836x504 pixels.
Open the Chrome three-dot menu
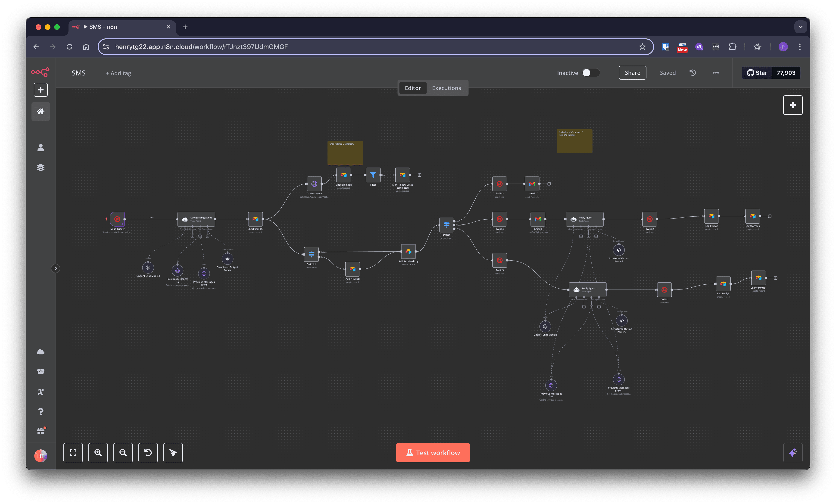[800, 47]
